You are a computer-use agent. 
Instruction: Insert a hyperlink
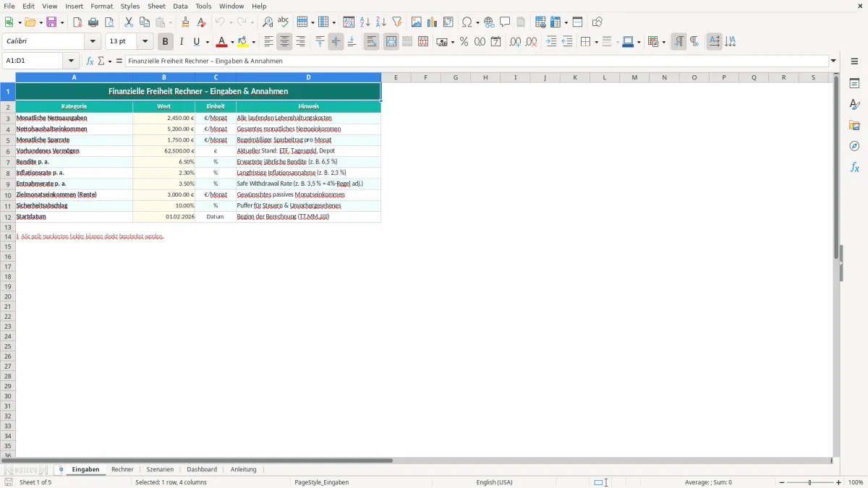pyautogui.click(x=489, y=22)
